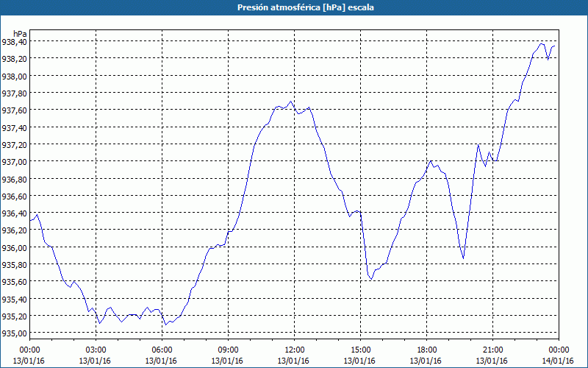Click the 936,20 y-axis label
This screenshot has width=588, height=368.
coord(14,230)
